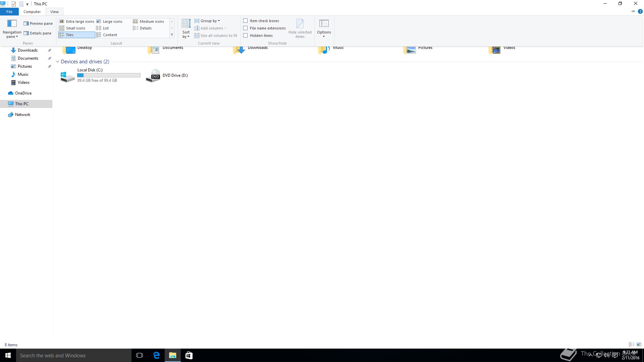Launch Microsoft Edge from taskbar

[x=156, y=355]
